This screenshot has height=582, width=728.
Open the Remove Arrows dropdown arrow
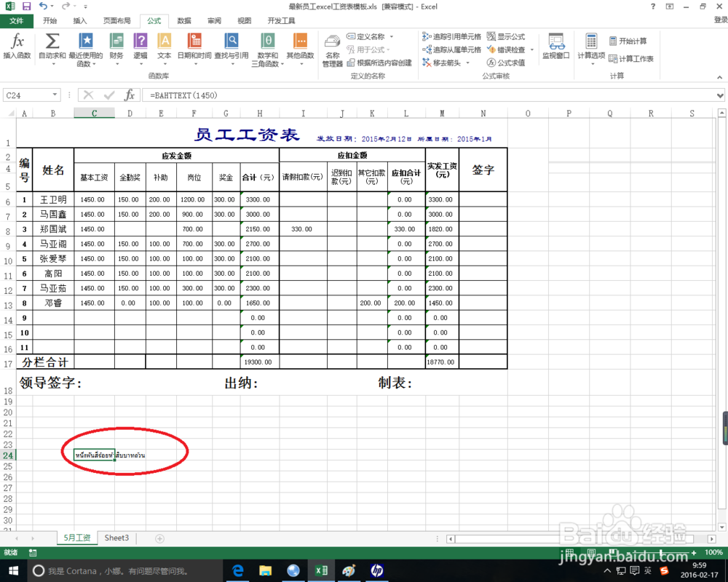click(x=467, y=63)
